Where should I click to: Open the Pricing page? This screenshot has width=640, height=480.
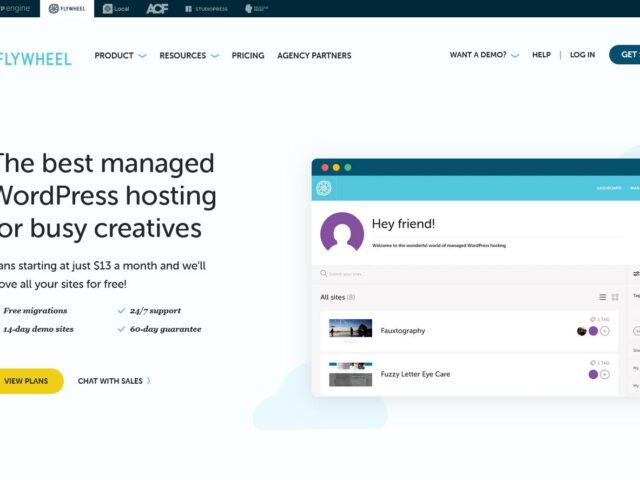248,56
